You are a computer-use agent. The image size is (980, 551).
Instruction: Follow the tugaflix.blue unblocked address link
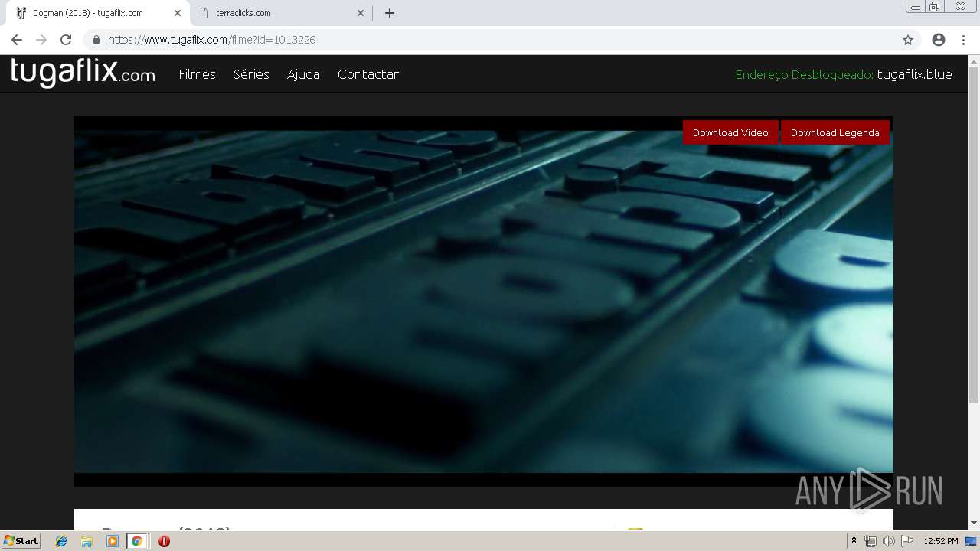click(x=914, y=74)
